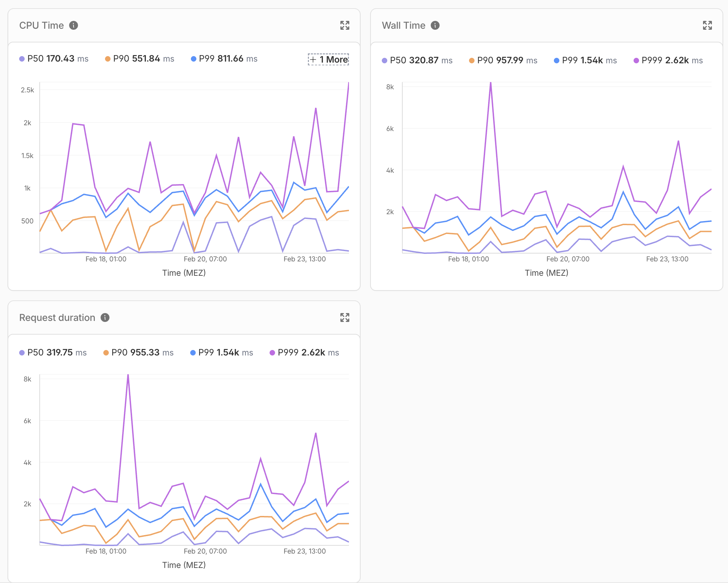Toggle the CPU Time P50 series legend

click(54, 59)
